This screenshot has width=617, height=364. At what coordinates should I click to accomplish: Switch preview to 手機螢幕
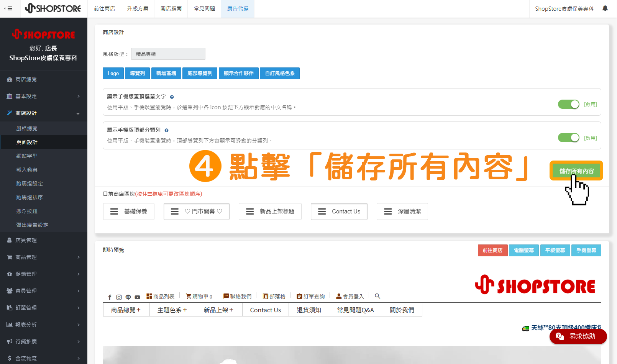[586, 250]
